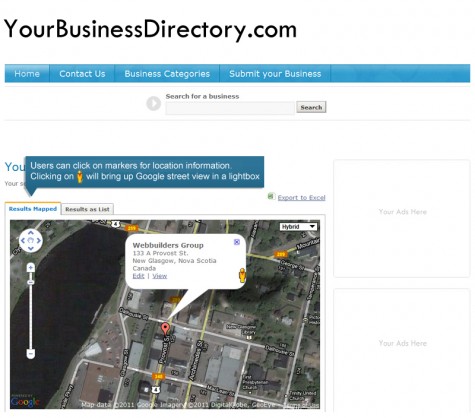The image size is (475, 418).
Task: Click the red map marker pin
Action: click(x=165, y=329)
